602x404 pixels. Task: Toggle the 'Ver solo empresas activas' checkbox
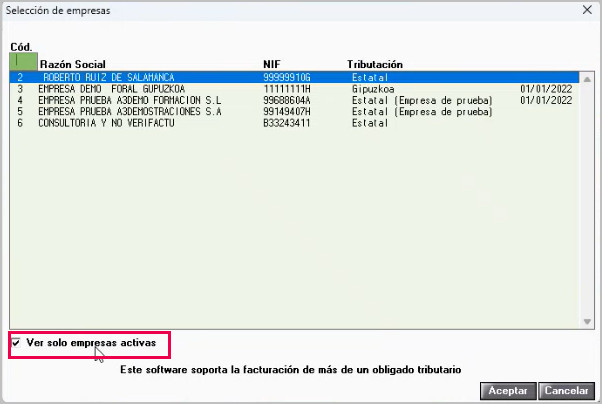[x=16, y=343]
